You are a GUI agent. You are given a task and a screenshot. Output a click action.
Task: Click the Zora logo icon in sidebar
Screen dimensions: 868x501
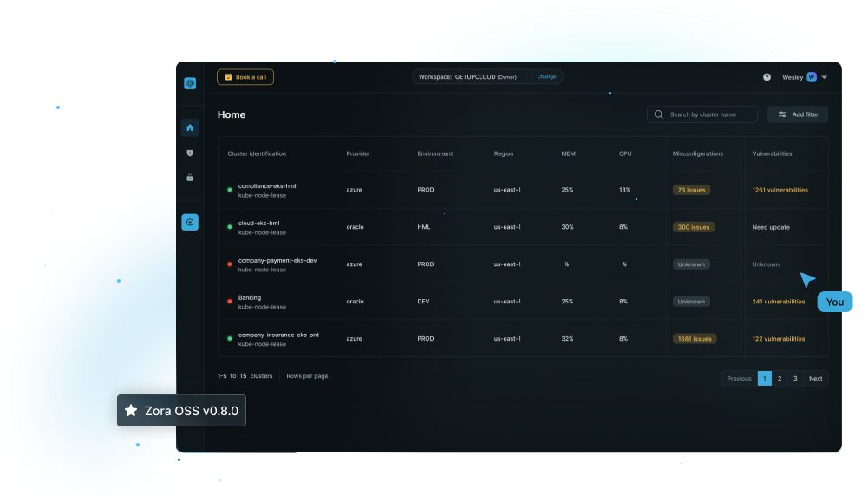(x=190, y=83)
